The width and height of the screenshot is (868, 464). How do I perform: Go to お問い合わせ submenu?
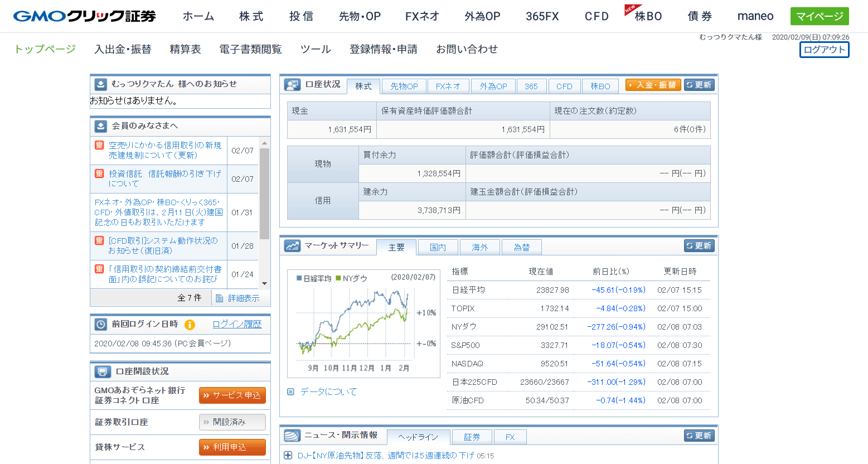pos(467,49)
